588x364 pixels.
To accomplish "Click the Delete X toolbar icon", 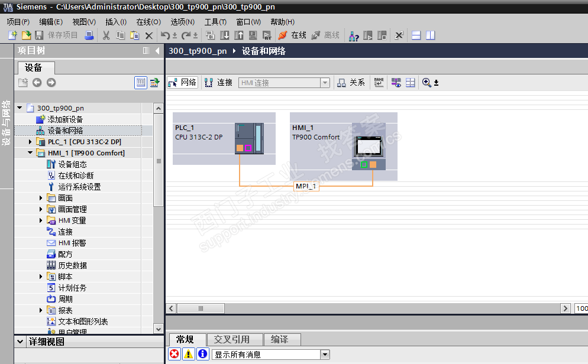I will click(x=149, y=35).
